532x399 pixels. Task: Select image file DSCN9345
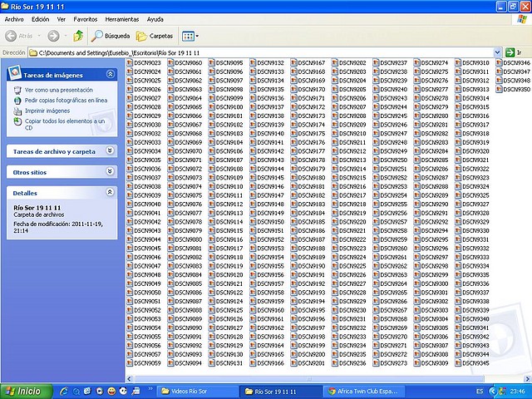pyautogui.click(x=472, y=363)
